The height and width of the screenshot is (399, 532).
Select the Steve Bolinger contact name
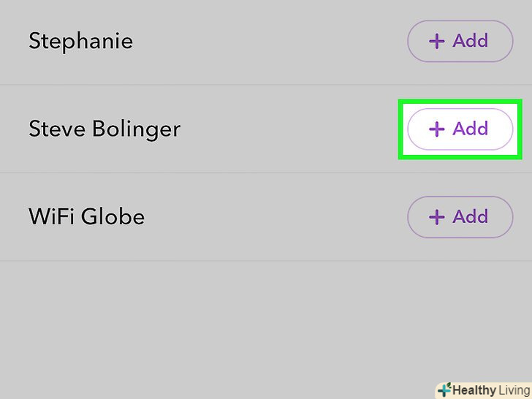104,129
